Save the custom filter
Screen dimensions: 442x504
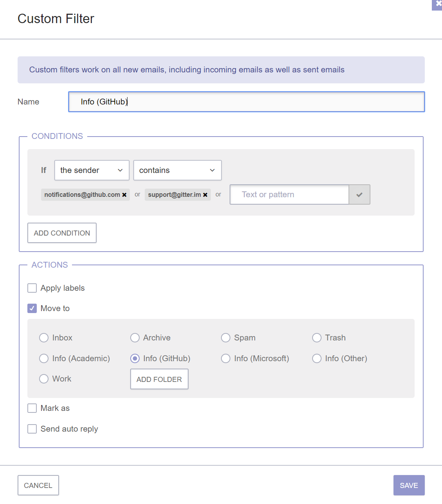pos(409,485)
